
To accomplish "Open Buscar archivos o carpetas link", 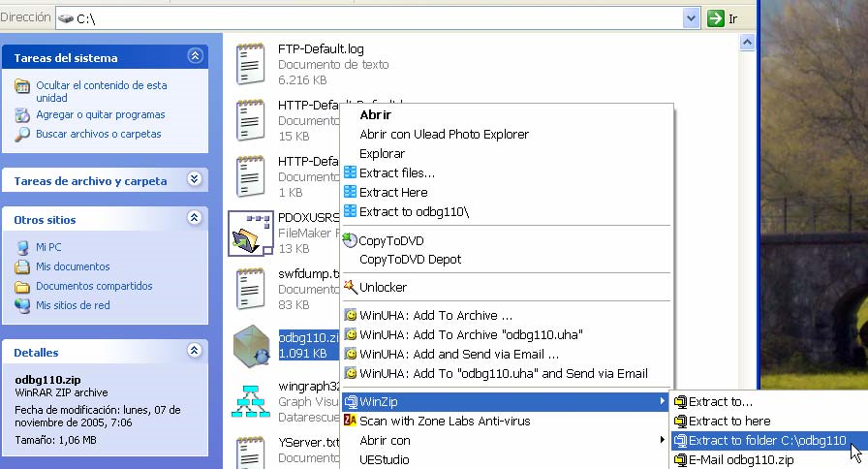I will pos(99,134).
